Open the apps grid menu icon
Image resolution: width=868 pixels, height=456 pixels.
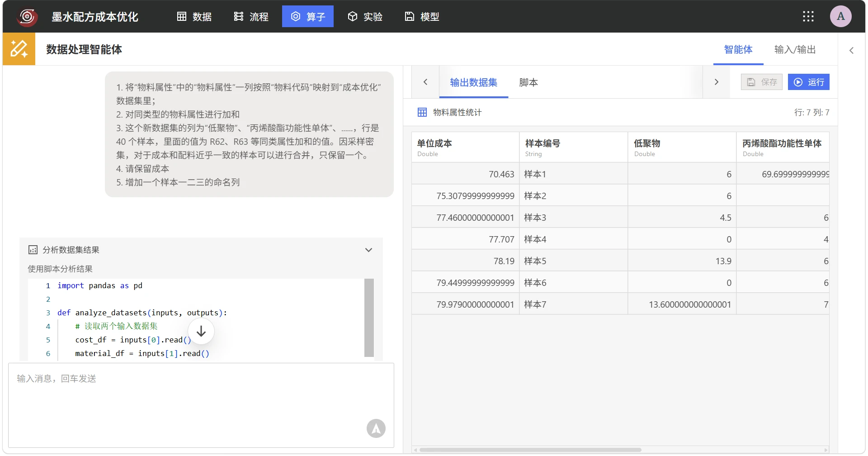click(x=808, y=17)
